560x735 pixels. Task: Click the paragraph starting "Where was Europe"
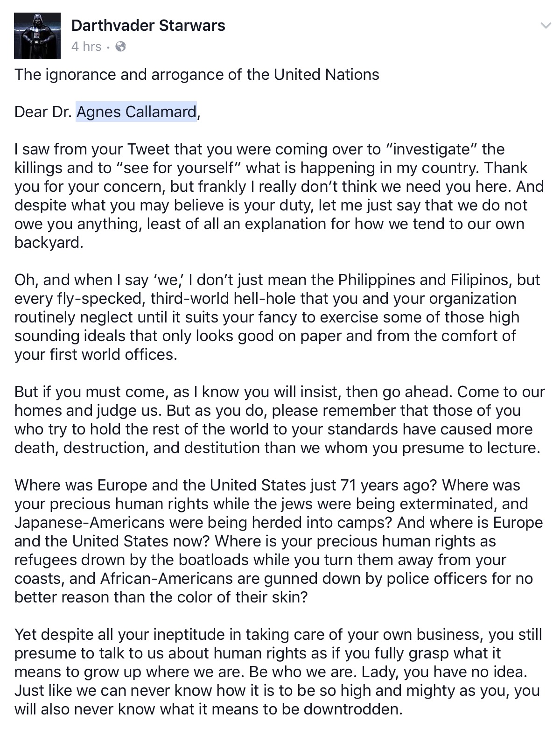278,541
